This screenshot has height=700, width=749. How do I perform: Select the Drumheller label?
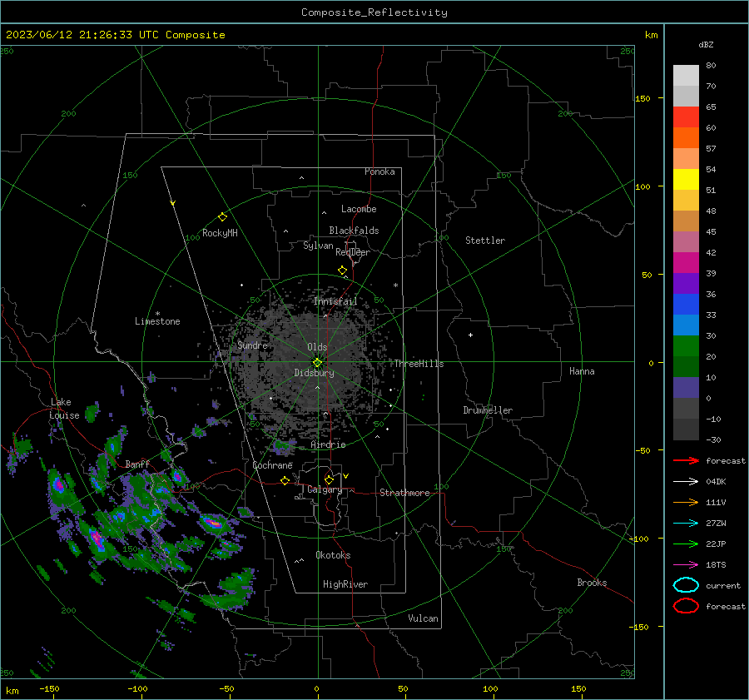(x=488, y=410)
